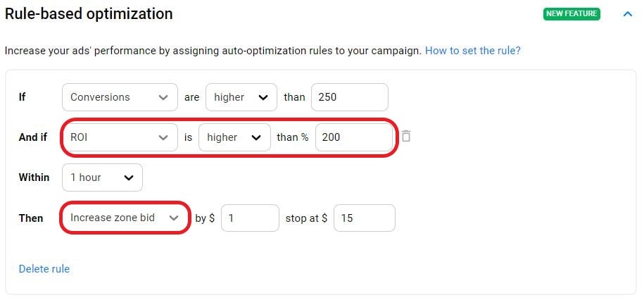
Task: Click the conversions threshold field showing 250
Action: point(349,97)
